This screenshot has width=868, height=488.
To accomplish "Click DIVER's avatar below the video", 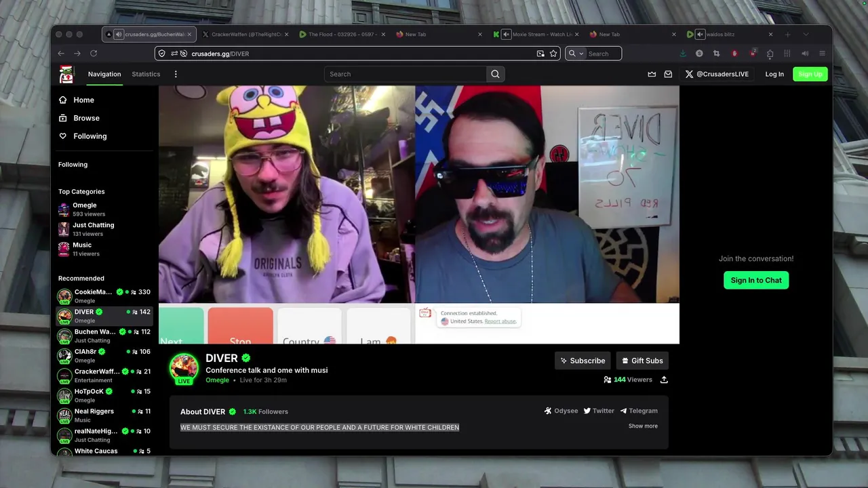I will point(184,367).
